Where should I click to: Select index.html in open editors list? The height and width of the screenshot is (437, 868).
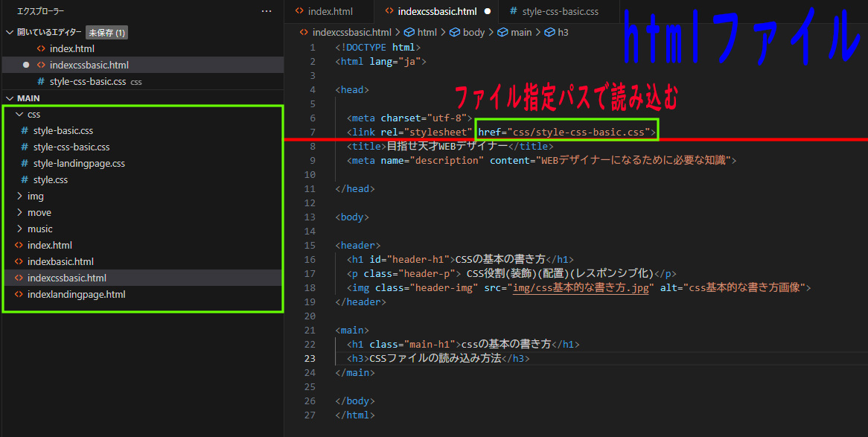coord(72,48)
